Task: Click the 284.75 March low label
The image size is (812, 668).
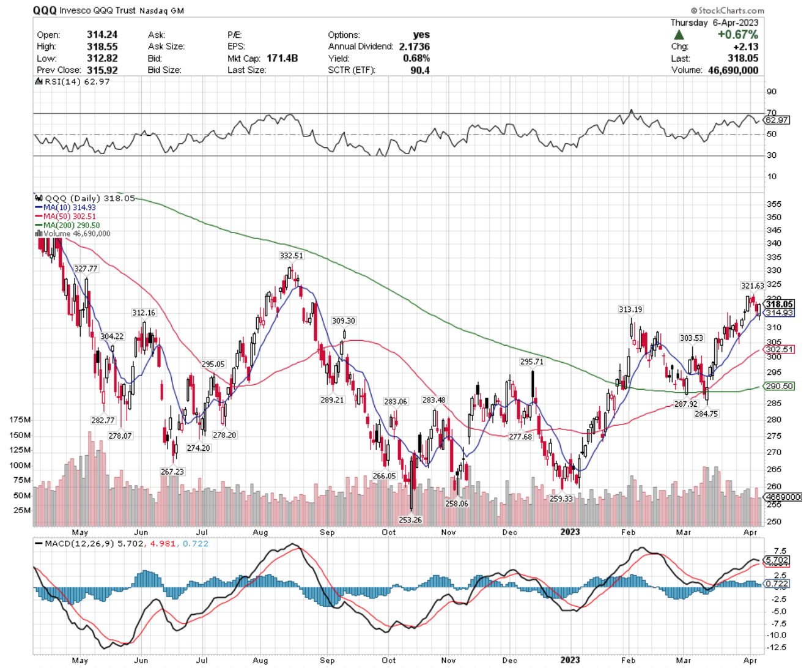Action: click(706, 414)
